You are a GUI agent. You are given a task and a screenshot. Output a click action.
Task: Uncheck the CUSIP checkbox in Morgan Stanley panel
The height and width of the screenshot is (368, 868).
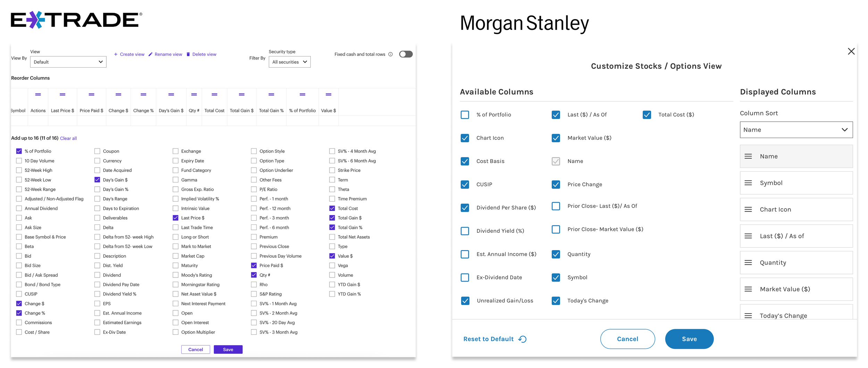pos(465,185)
